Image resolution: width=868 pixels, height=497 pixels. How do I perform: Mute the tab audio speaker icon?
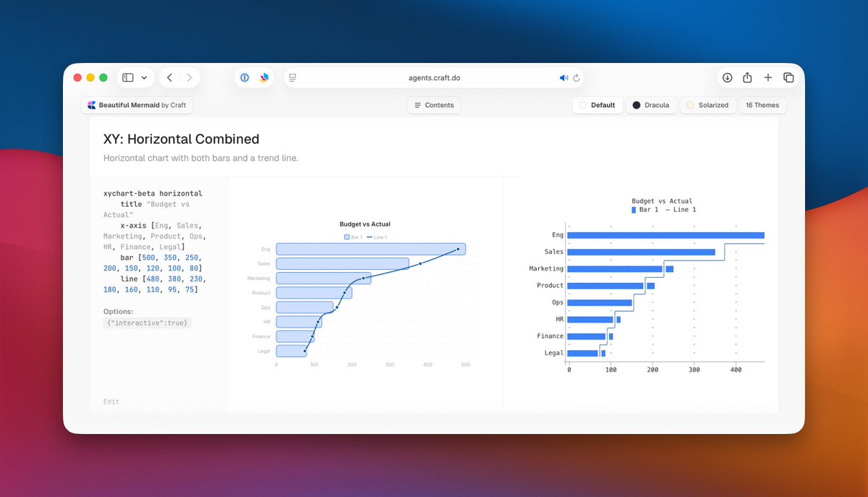coord(563,77)
